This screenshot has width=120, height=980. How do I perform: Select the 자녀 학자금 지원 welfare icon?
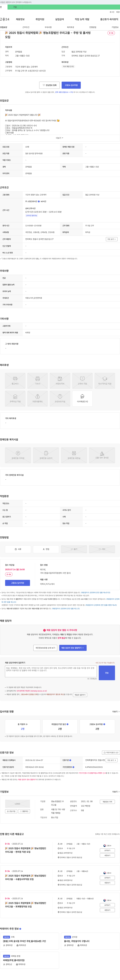coord(105,381)
